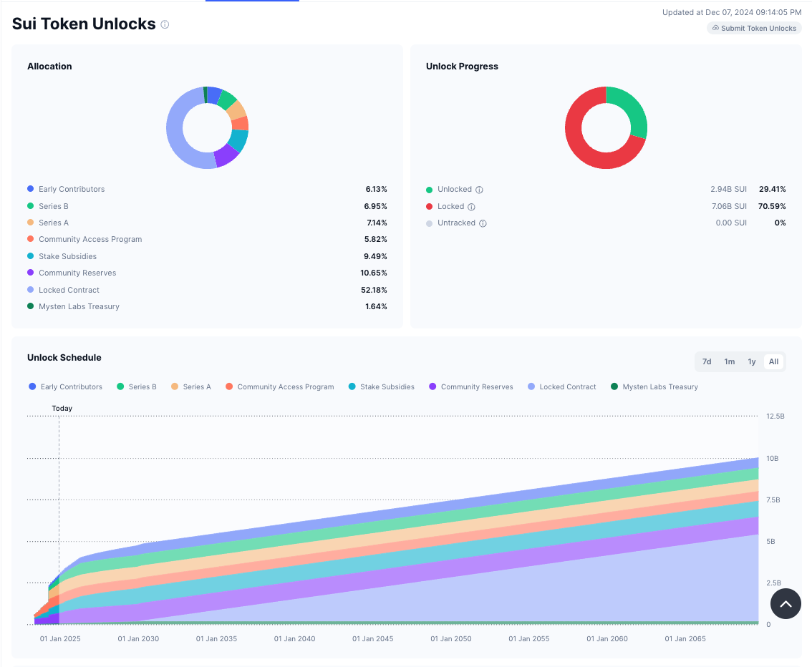Click Series A orange dot in Allocation list
The image size is (812, 667).
pos(31,223)
